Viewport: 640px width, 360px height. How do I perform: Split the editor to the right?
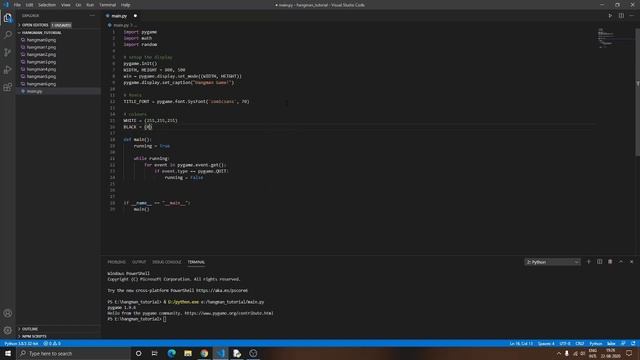(621, 16)
